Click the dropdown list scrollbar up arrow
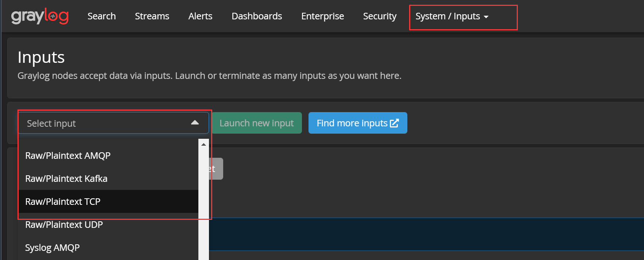The height and width of the screenshot is (260, 644). click(x=203, y=145)
